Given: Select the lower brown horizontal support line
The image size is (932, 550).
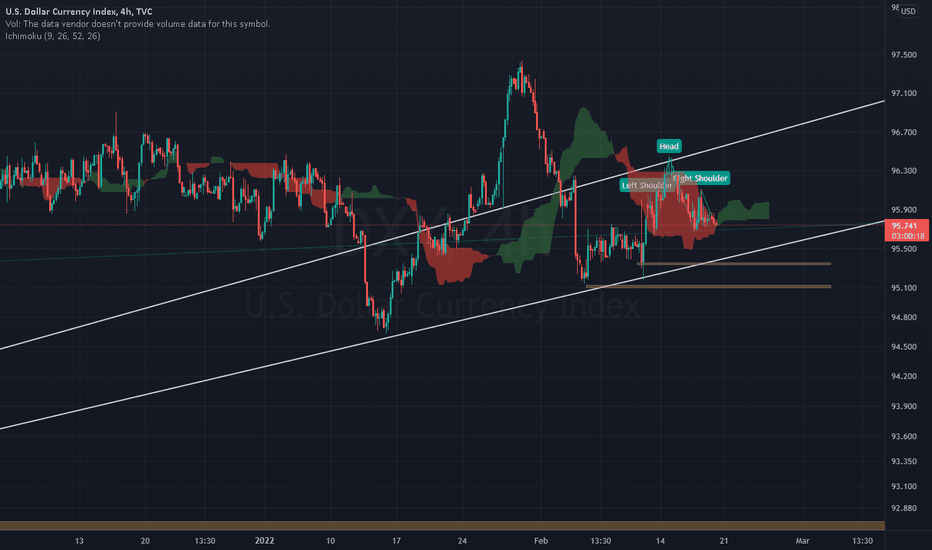Looking at the screenshot, I should click(708, 287).
